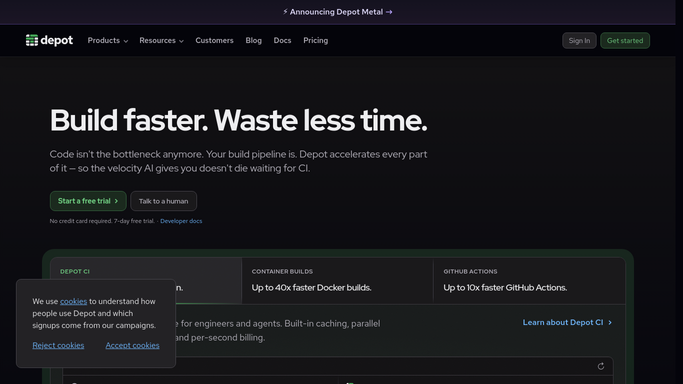Click the No credit card required note
683x384 pixels.
[102, 221]
